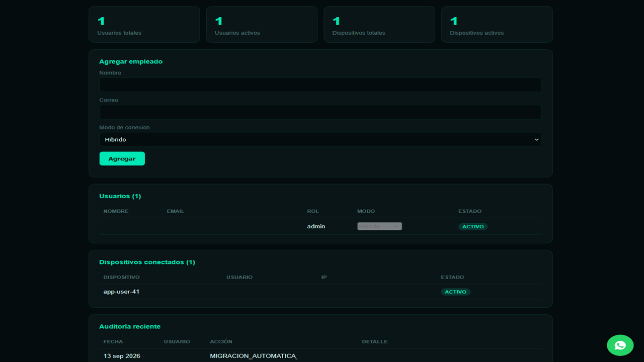Click the Agregar button
Image resolution: width=644 pixels, height=362 pixels.
click(122, 158)
